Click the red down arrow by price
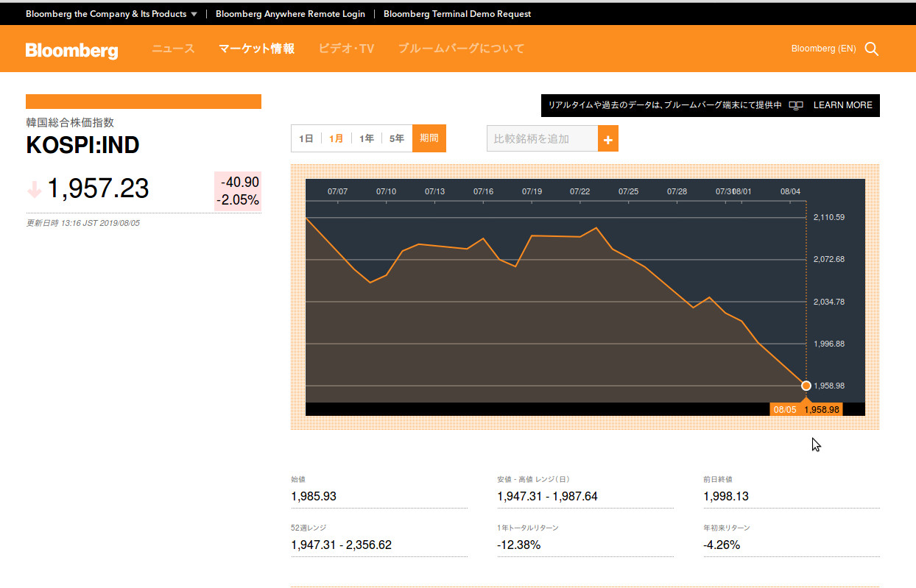This screenshot has height=588, width=916. 34,190
